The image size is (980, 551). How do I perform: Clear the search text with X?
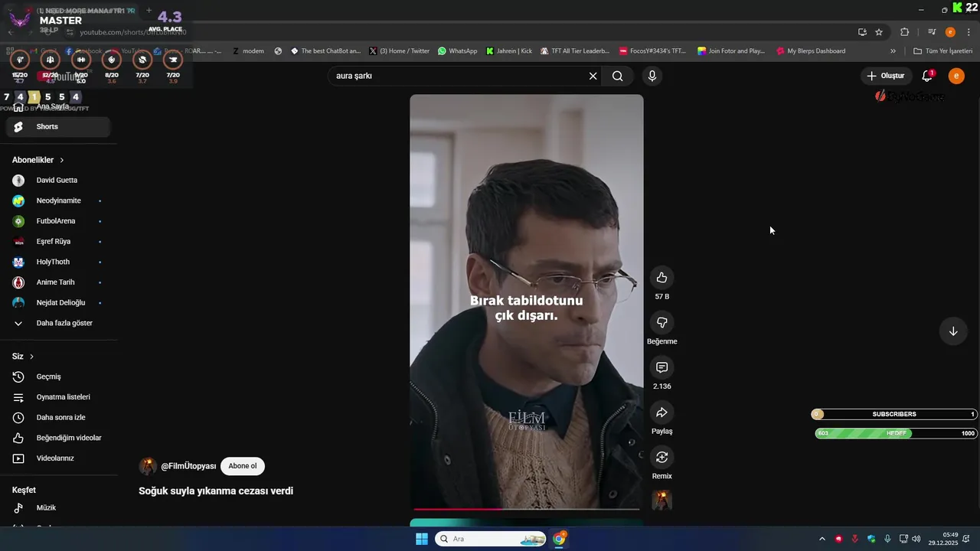[x=593, y=76]
